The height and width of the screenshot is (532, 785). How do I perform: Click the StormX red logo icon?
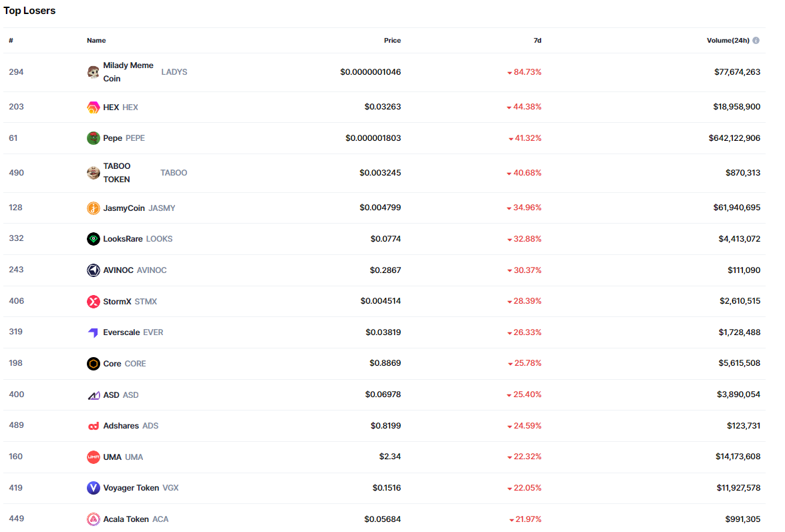[94, 302]
